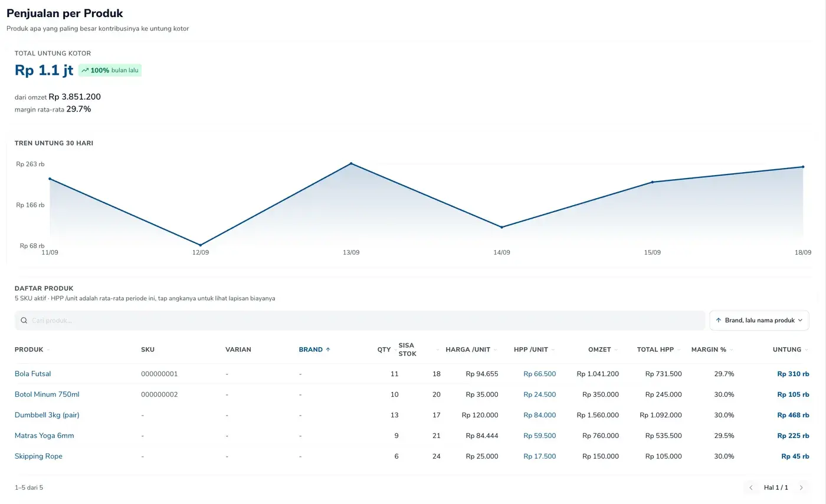Open the Dumbbell 3kg (pair) product
This screenshot has width=826, height=504.
47,415
